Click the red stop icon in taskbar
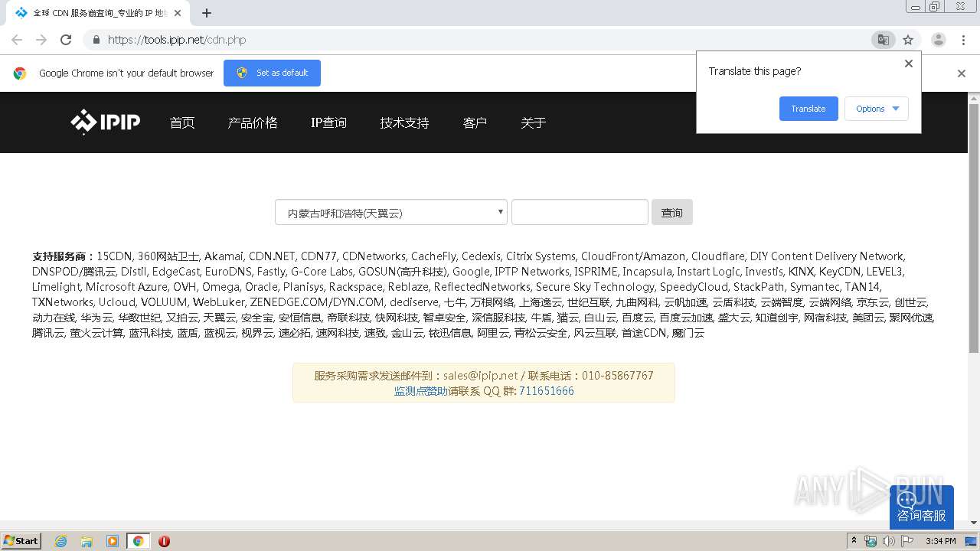 click(164, 541)
